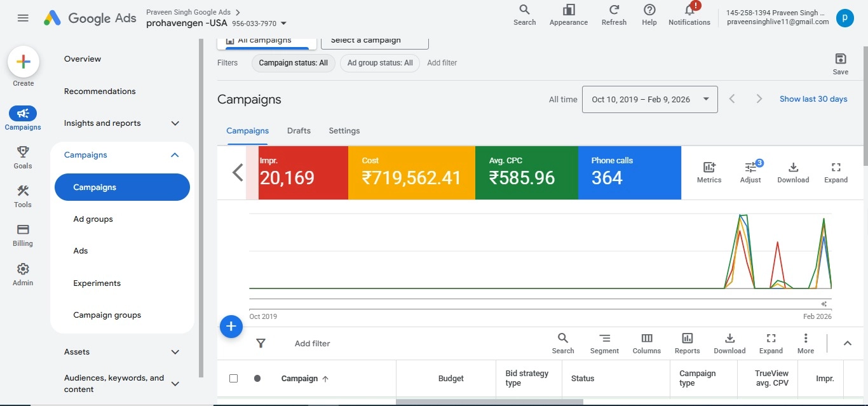Open the Adjust chart options icon
Screen dimensions: 868x406
pyautogui.click(x=750, y=168)
